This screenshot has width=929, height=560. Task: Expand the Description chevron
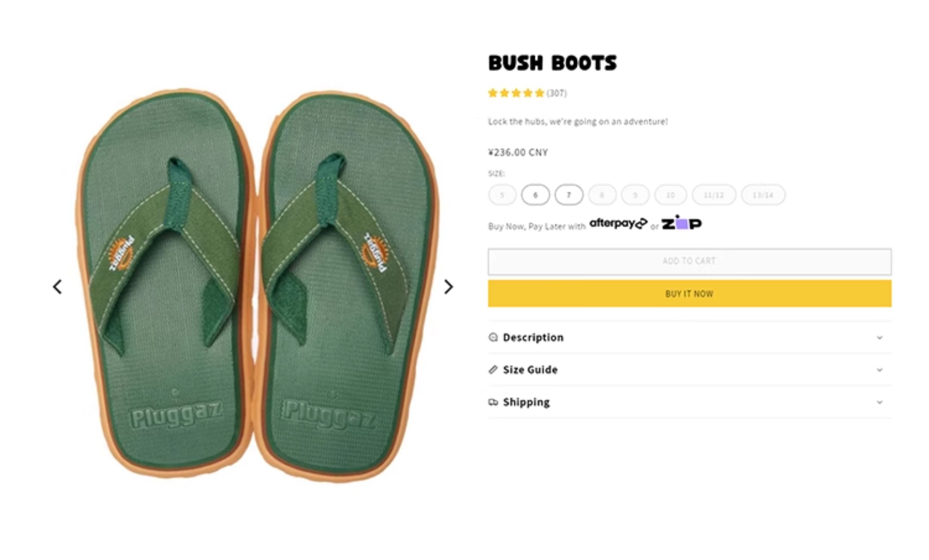[x=880, y=338]
